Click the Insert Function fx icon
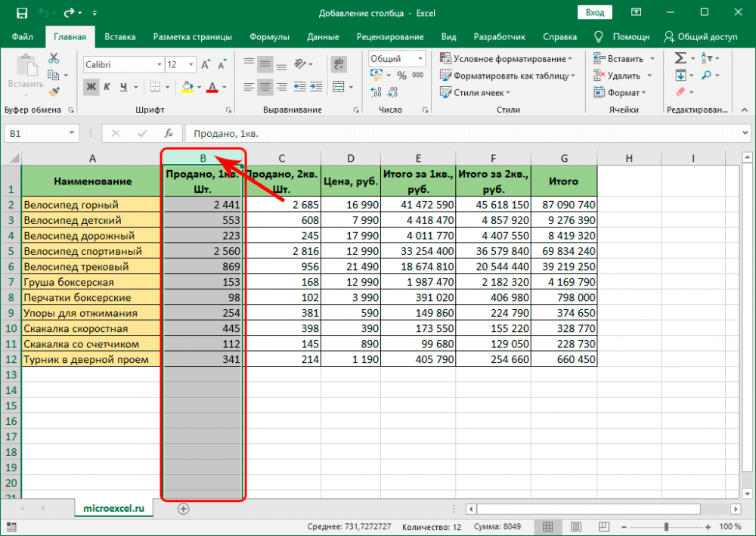 pyautogui.click(x=169, y=133)
